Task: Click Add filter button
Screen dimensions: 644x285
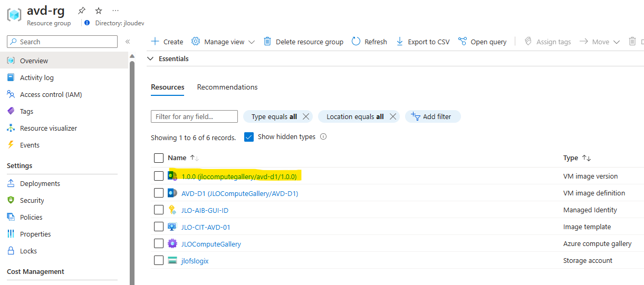Action: pyautogui.click(x=432, y=116)
